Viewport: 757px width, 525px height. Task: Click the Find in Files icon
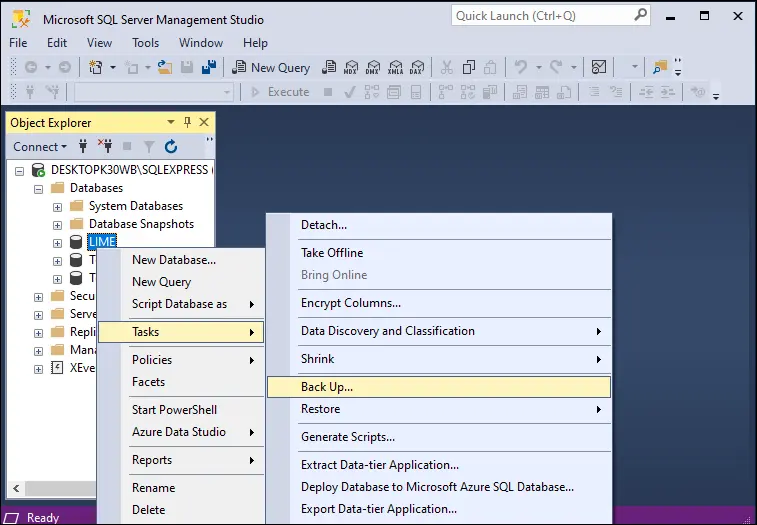click(659, 68)
